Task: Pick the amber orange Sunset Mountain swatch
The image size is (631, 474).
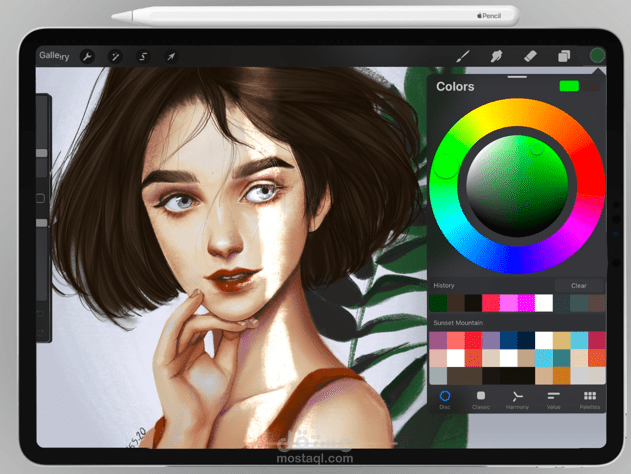Action: point(561,376)
